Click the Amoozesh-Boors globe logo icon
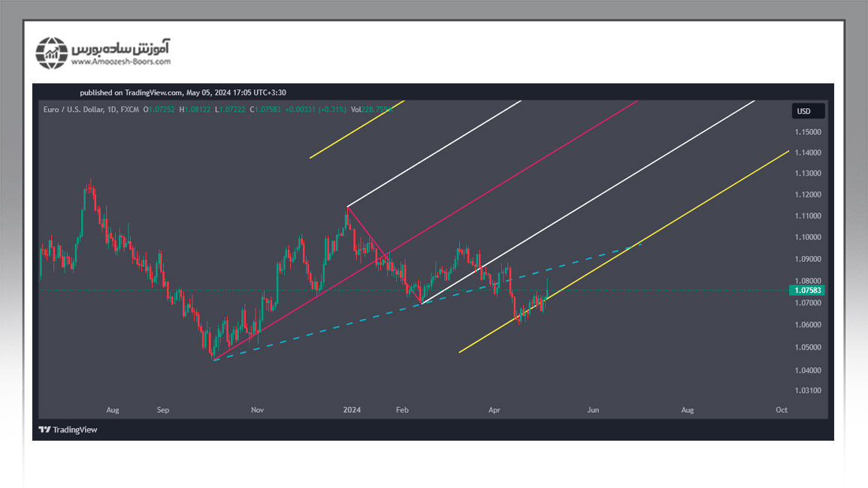Image resolution: width=868 pixels, height=488 pixels. [52, 53]
